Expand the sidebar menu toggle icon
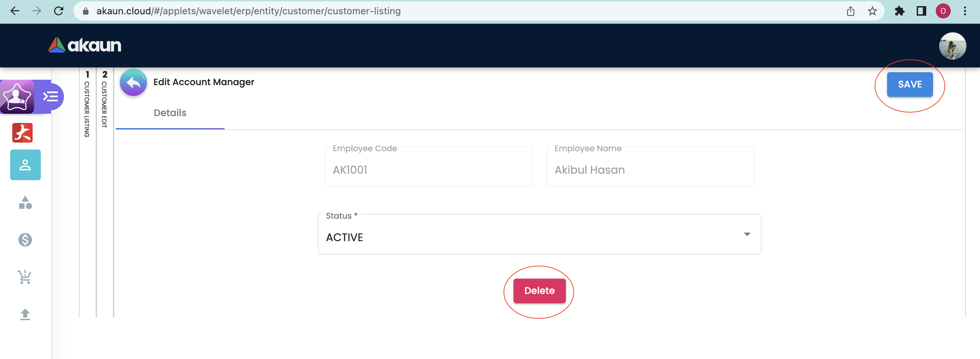 pyautogui.click(x=51, y=96)
